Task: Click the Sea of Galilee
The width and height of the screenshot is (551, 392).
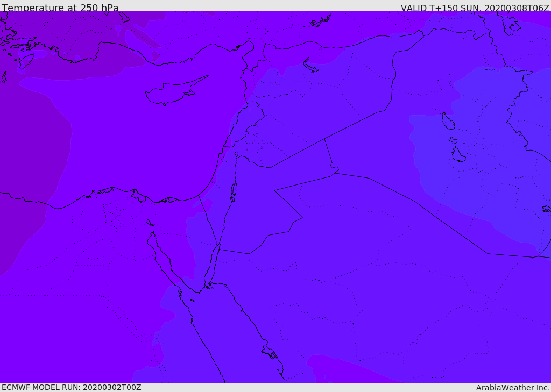Action: (x=236, y=154)
